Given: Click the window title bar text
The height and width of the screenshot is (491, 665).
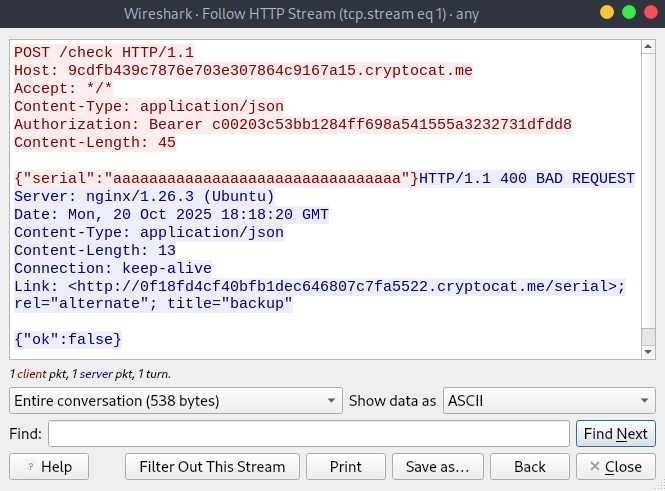Looking at the screenshot, I should click(x=302, y=14).
